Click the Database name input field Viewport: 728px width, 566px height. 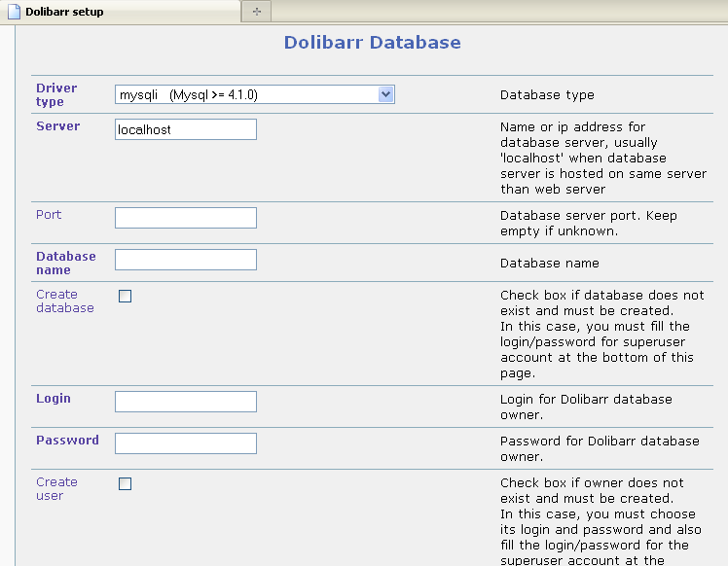186,260
